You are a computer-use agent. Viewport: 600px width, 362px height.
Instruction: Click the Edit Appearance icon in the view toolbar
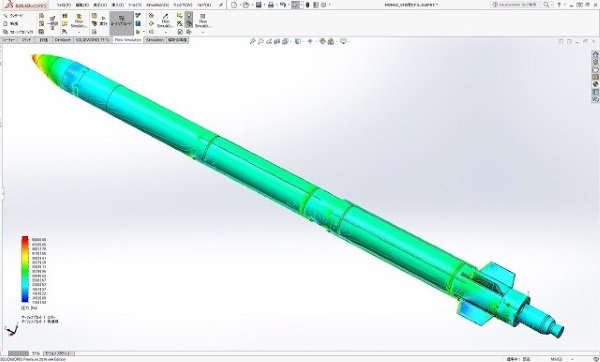(x=322, y=41)
